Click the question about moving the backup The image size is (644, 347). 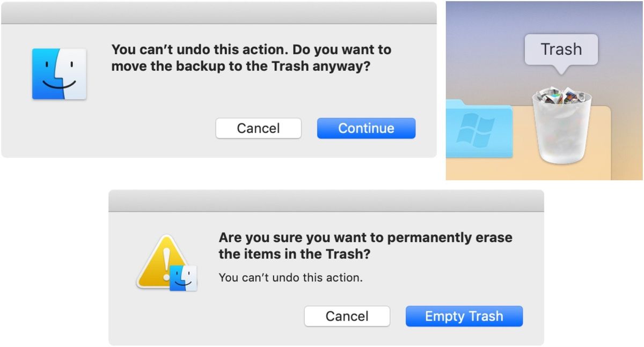pyautogui.click(x=251, y=57)
